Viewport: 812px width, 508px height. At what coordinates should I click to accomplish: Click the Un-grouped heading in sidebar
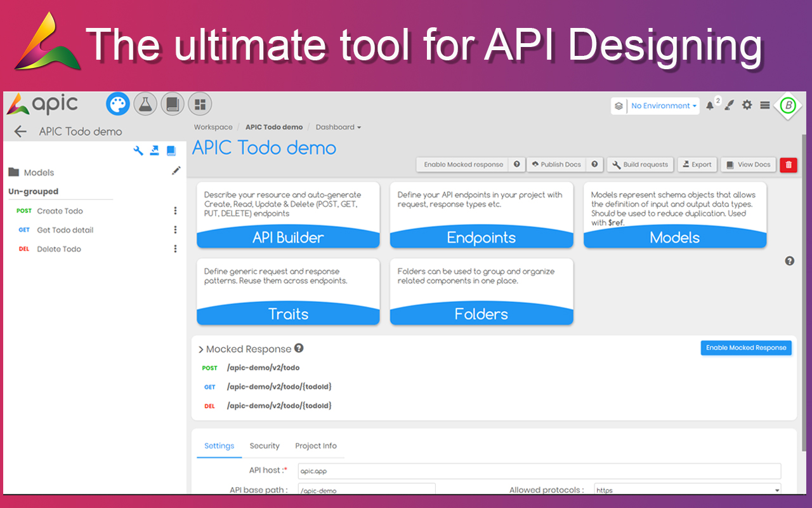pos(33,191)
